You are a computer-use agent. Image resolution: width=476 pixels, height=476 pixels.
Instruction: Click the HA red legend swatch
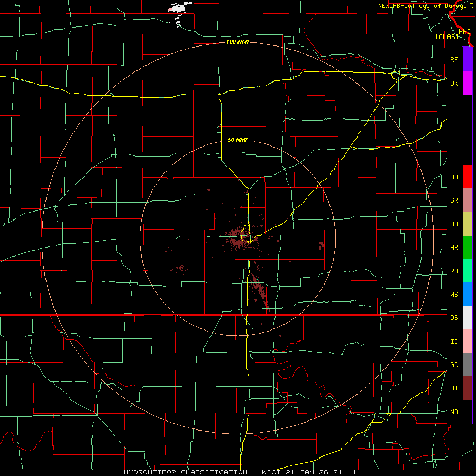tap(467, 177)
